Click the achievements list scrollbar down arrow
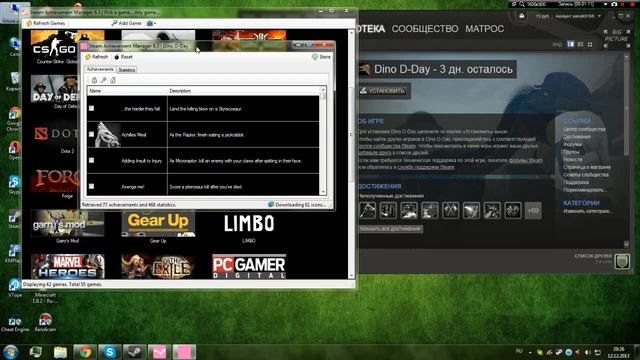Viewport: 640px width, 360px height. (323, 191)
